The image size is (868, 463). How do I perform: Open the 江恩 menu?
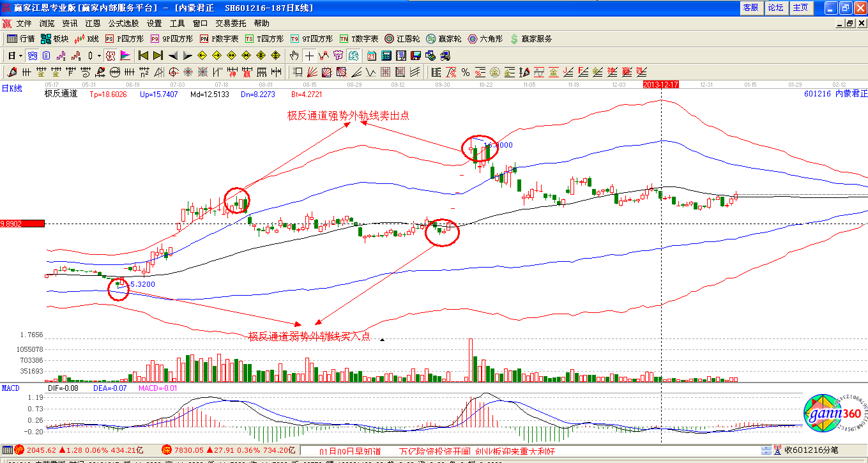(x=93, y=24)
